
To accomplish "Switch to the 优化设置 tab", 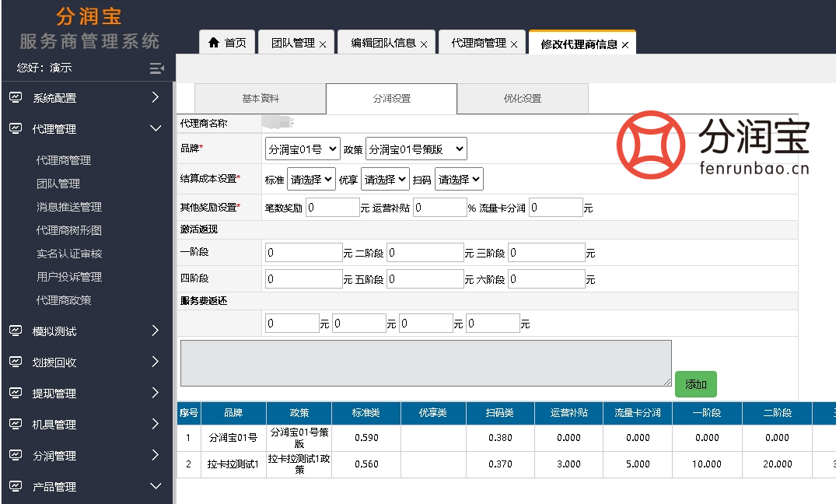I will [522, 99].
